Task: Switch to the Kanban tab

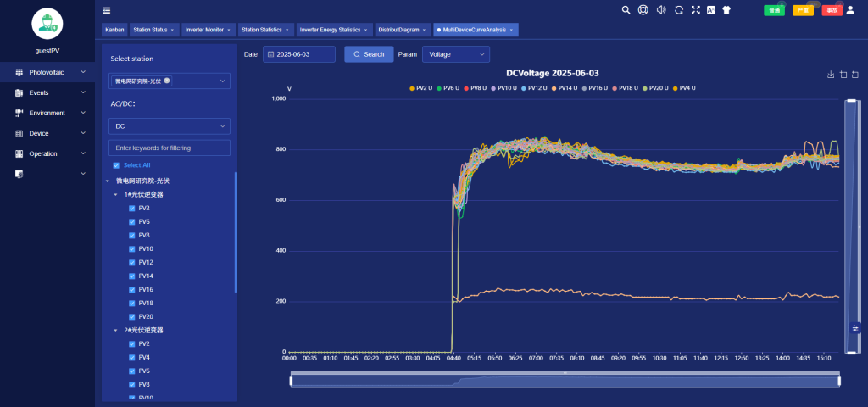Action: click(x=114, y=30)
